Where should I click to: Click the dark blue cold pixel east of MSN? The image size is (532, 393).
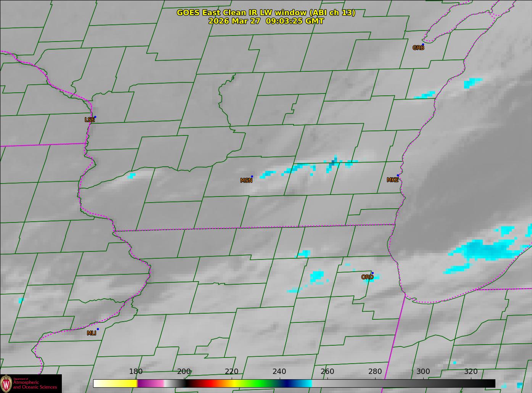(333, 163)
